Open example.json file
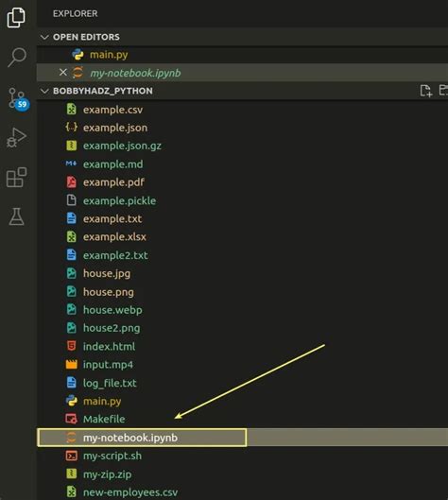Screen dimensions: 448x500 242,128
